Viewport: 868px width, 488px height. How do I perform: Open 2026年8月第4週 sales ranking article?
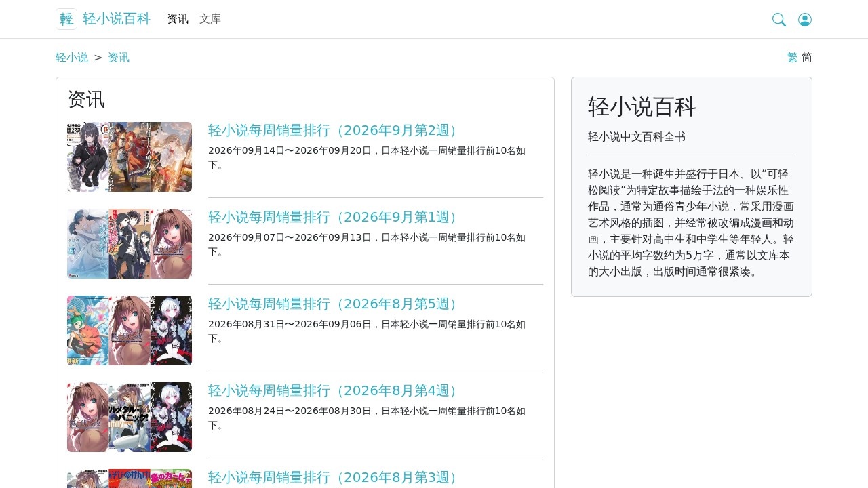point(336,391)
